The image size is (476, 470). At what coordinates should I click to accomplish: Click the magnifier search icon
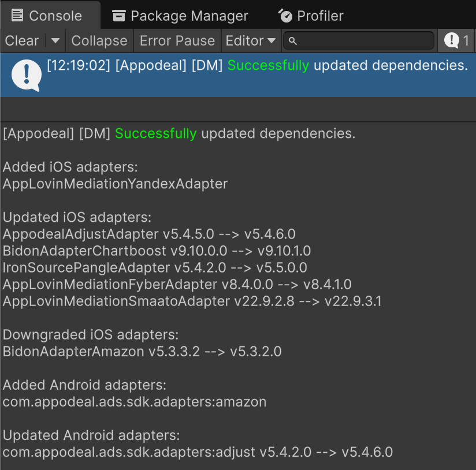click(292, 40)
